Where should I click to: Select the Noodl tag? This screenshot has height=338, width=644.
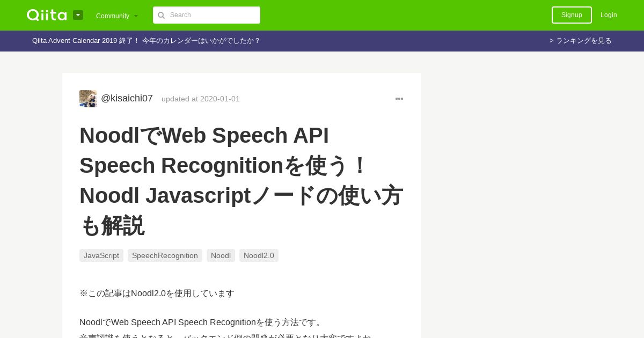221,255
